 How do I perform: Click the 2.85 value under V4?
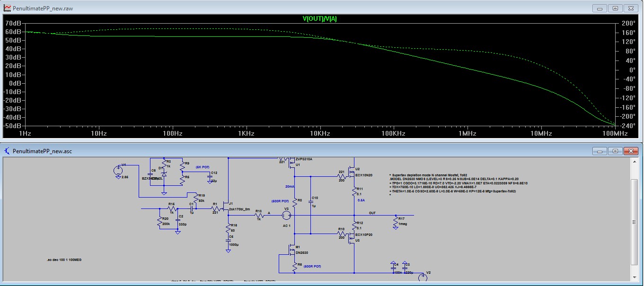click(x=125, y=177)
